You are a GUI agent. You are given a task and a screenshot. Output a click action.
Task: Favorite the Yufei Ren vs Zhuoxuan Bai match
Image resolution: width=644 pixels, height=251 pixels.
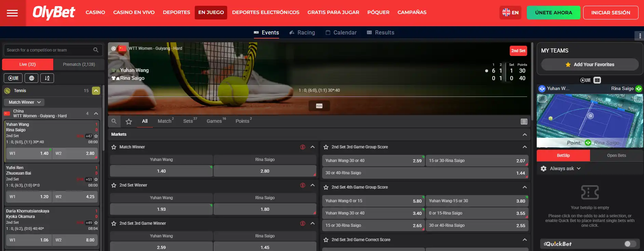[96, 179]
